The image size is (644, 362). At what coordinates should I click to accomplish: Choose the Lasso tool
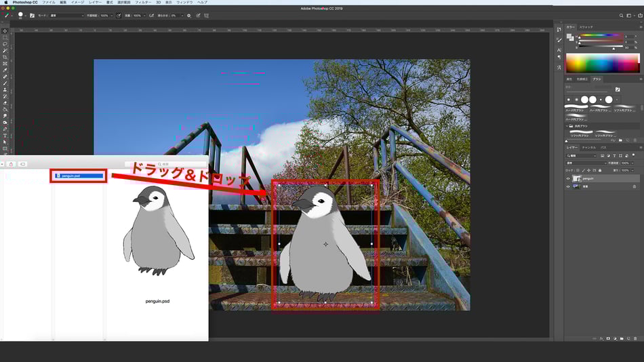(5, 44)
